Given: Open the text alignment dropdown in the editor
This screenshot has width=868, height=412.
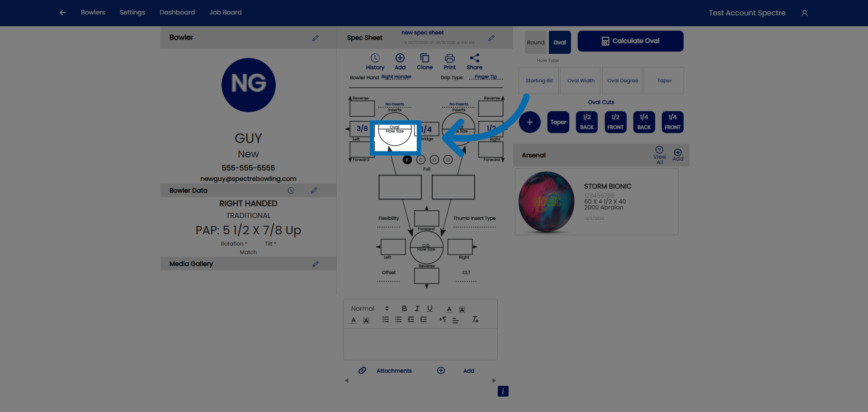Looking at the screenshot, I should pos(456,320).
